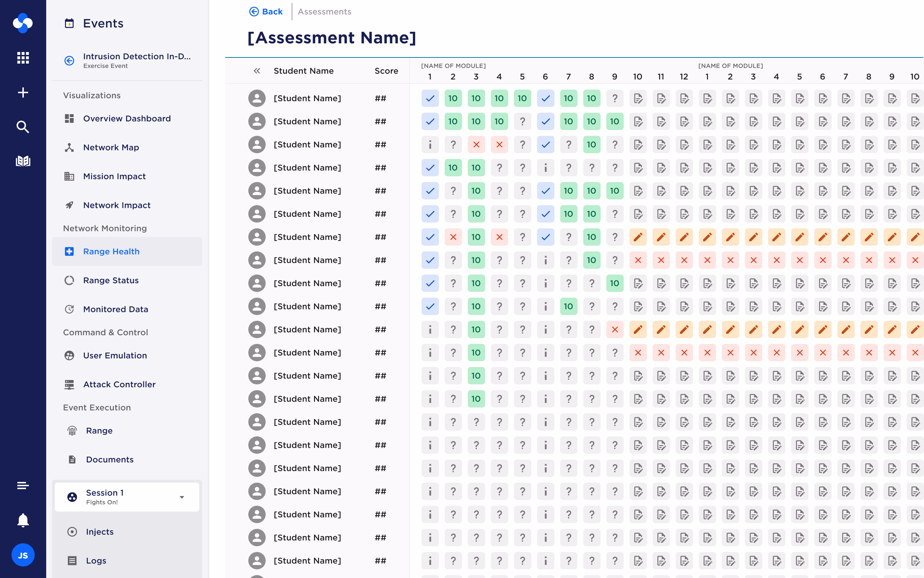Open the JS user avatar
The image size is (924, 578).
pyautogui.click(x=23, y=555)
